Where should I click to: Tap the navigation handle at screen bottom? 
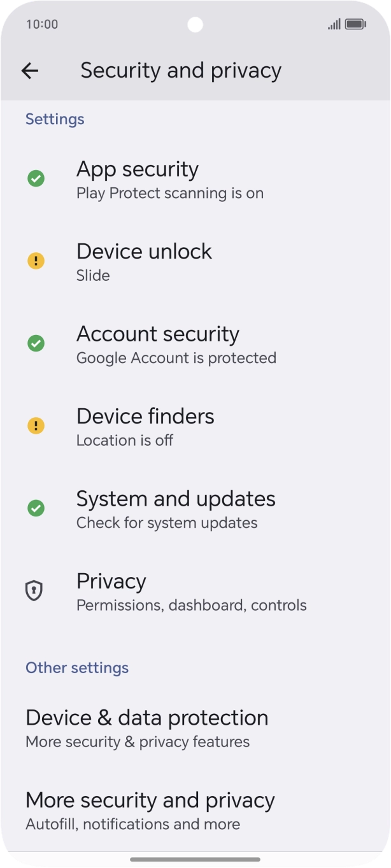(x=195, y=857)
